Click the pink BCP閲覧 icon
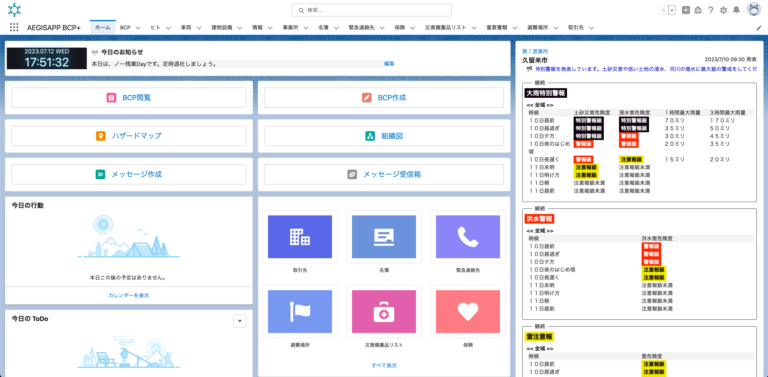768x377 pixels. click(x=111, y=97)
